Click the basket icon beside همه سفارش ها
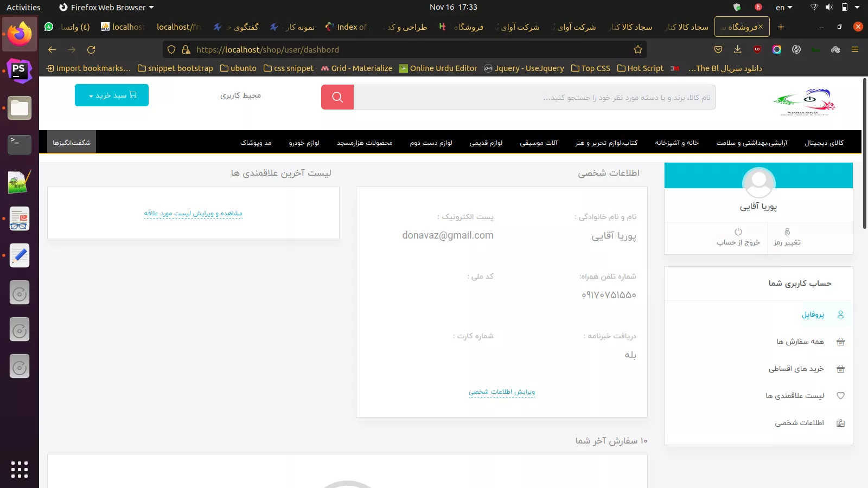 tap(840, 342)
